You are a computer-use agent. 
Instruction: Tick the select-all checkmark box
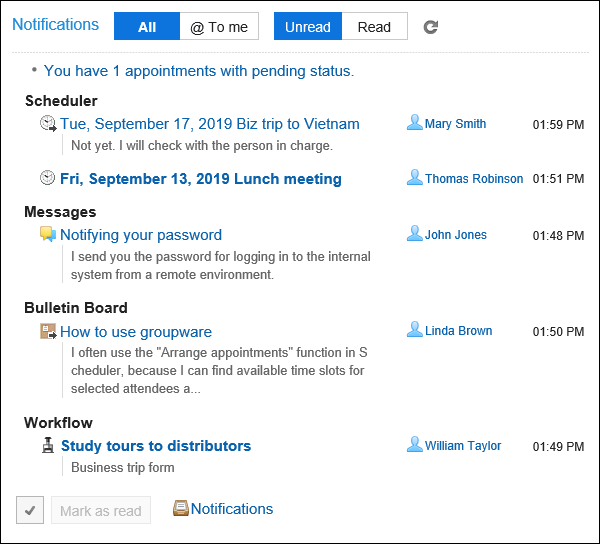[30, 510]
